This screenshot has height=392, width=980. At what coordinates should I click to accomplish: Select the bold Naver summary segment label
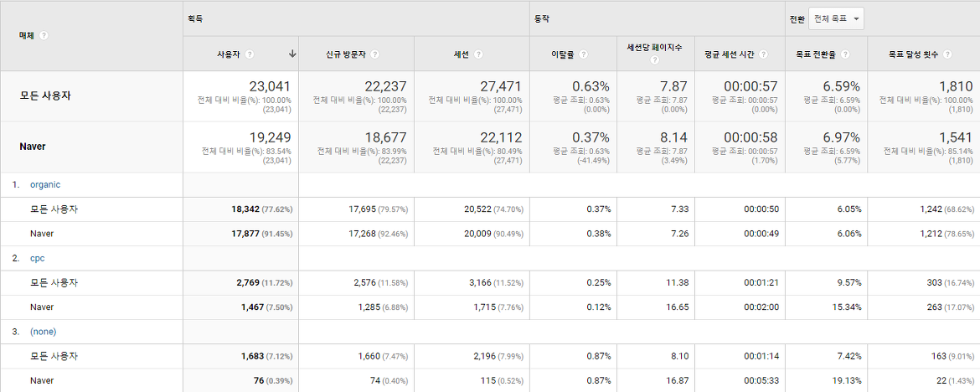point(32,147)
